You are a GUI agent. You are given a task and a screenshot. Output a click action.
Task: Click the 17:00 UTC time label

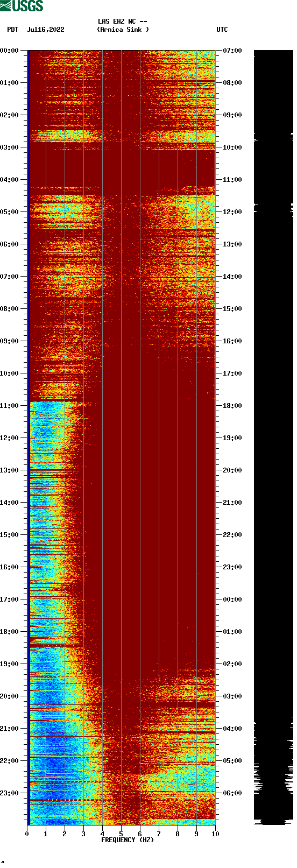[x=232, y=373]
